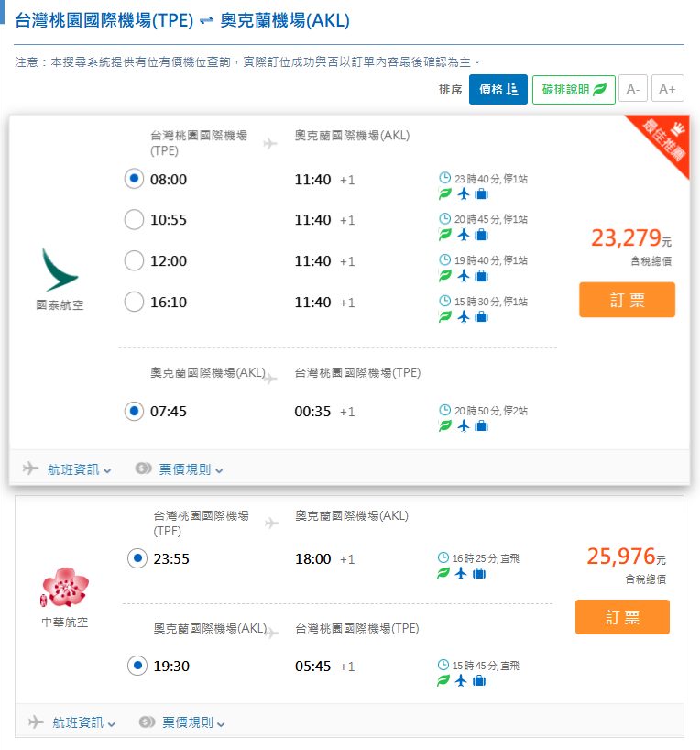This screenshot has width=700, height=750.
Task: Choose the 16:10 departure radio button
Action: 134,302
